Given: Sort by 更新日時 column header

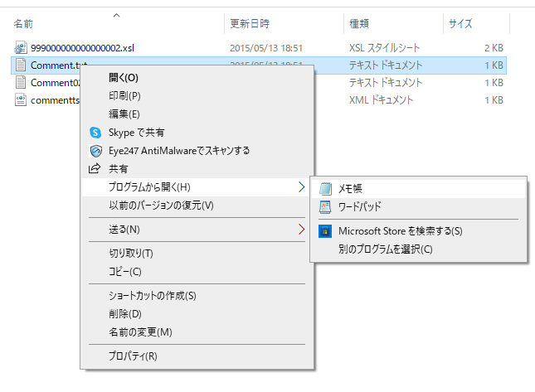Looking at the screenshot, I should 249,24.
